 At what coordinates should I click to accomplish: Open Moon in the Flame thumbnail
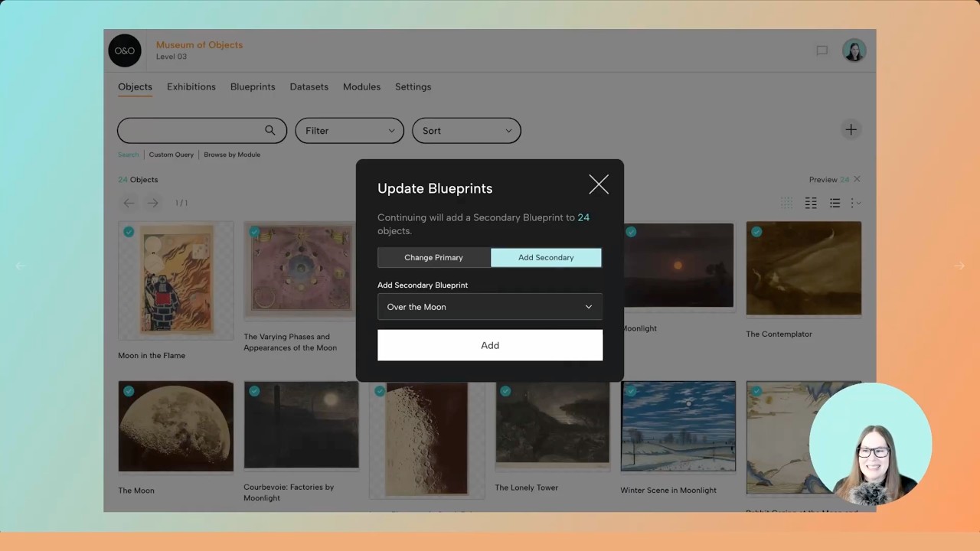[176, 280]
